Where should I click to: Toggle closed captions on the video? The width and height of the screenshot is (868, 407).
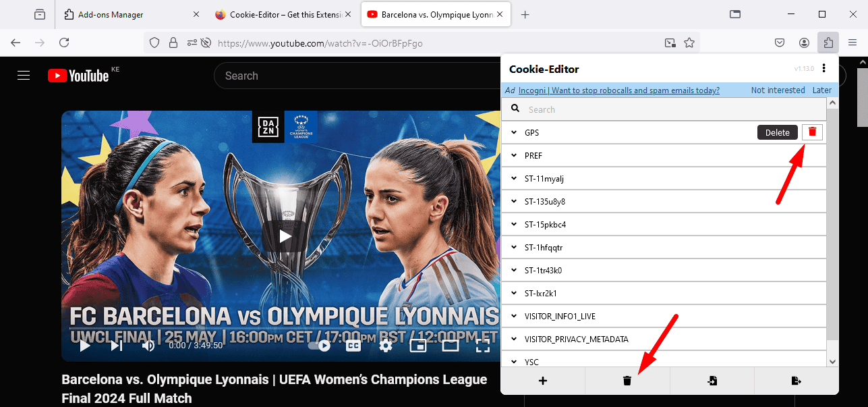click(x=353, y=346)
